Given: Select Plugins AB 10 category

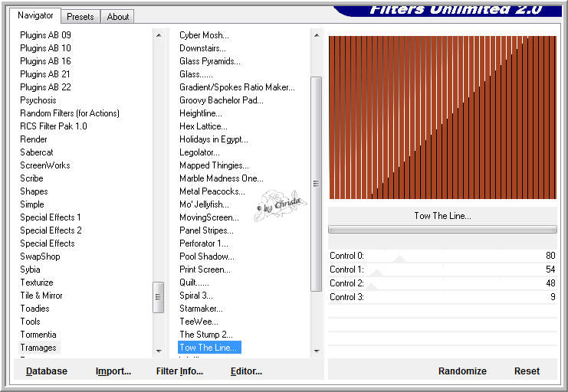Looking at the screenshot, I should coord(46,48).
